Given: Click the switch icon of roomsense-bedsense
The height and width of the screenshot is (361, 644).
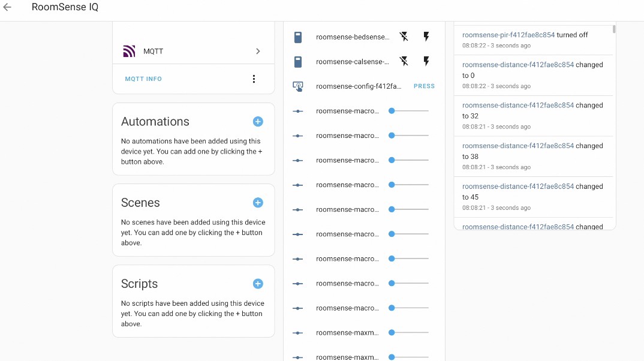Looking at the screenshot, I should point(298,37).
